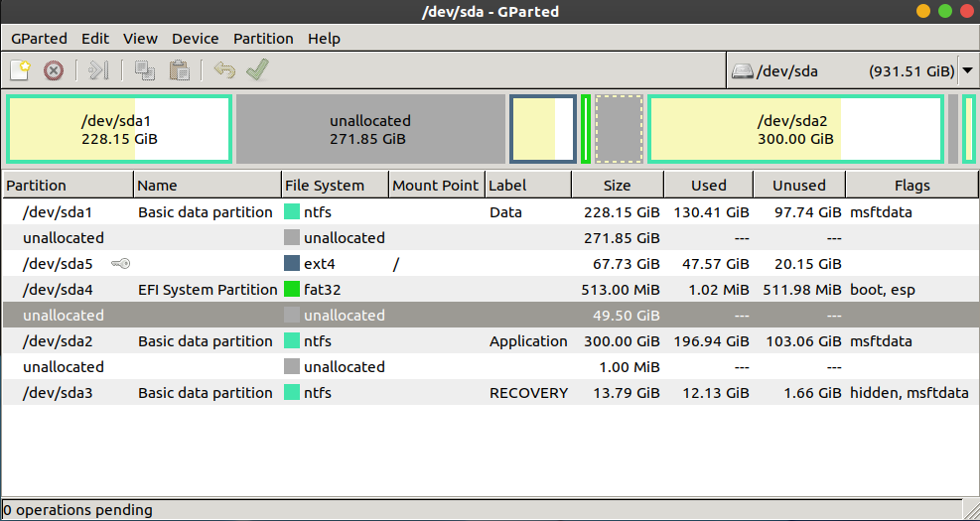Select the /dev/sda4 partition row
The width and height of the screenshot is (980, 521).
tap(490, 289)
